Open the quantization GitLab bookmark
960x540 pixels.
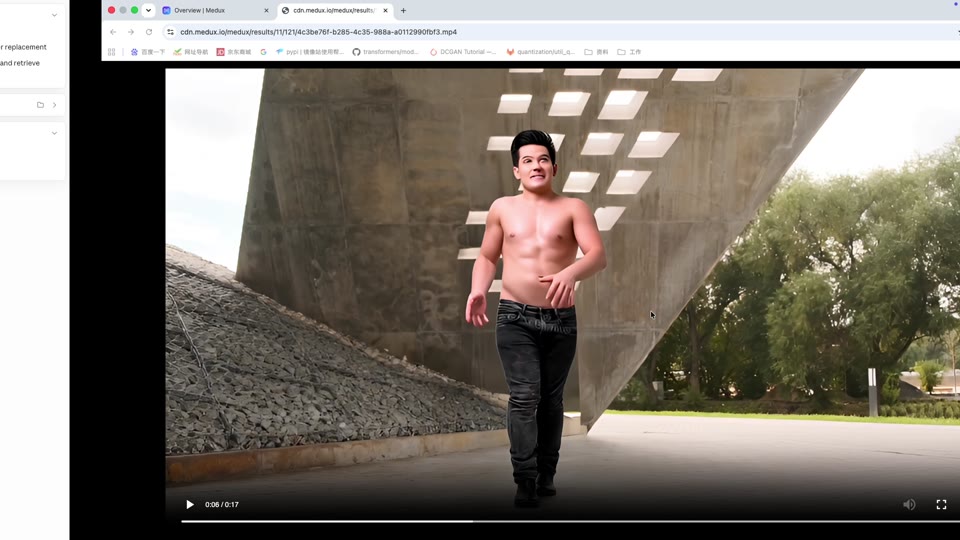(541, 52)
